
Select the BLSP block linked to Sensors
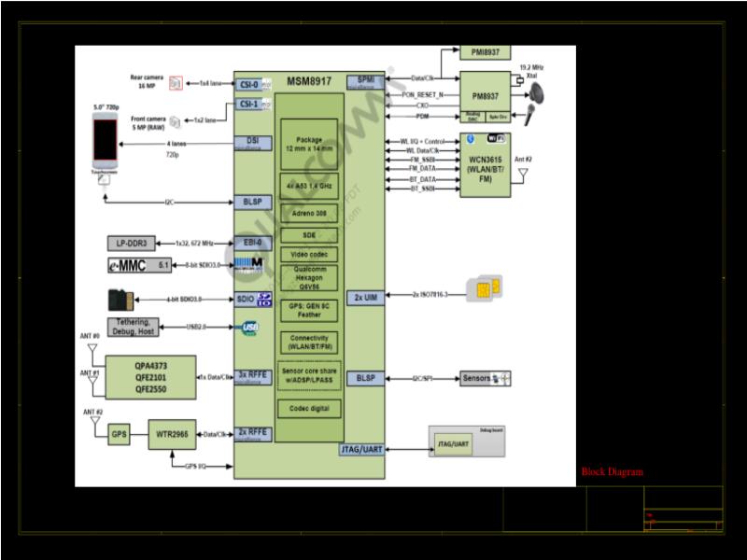[x=365, y=378]
